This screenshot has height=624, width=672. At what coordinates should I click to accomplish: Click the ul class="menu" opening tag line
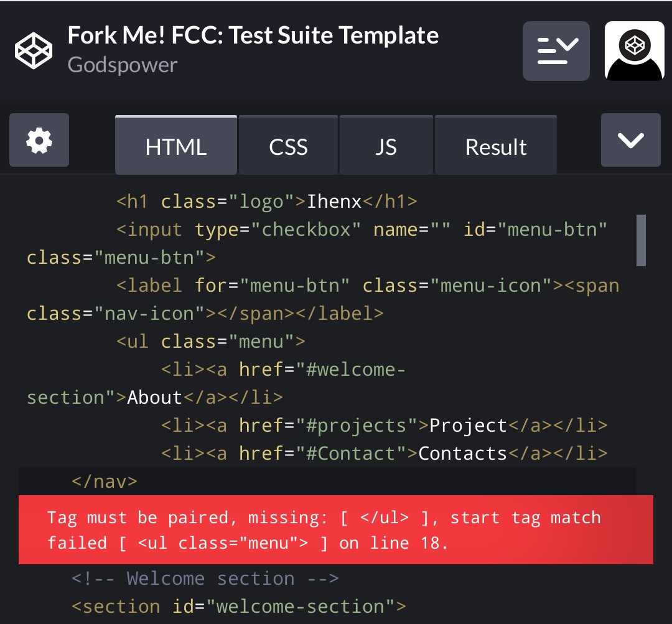[211, 342]
